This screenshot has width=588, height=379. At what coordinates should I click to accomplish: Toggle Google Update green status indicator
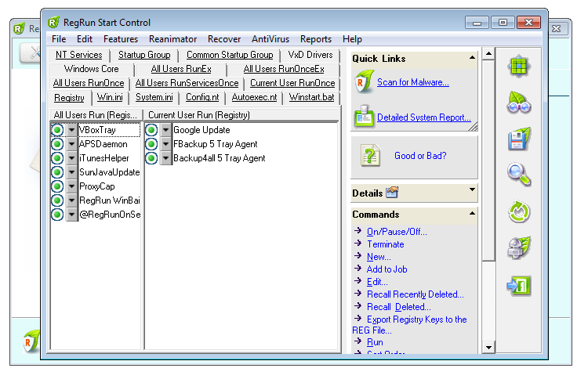(151, 130)
